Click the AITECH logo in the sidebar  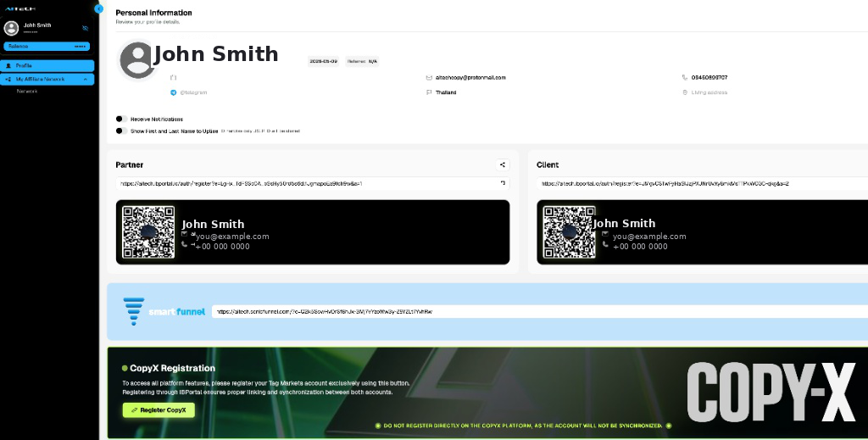(20, 8)
